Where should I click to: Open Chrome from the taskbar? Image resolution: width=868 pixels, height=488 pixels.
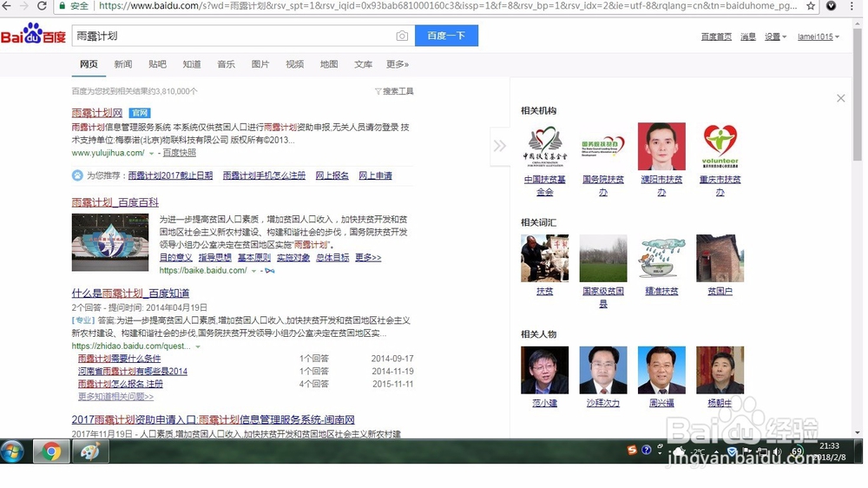[x=51, y=452]
